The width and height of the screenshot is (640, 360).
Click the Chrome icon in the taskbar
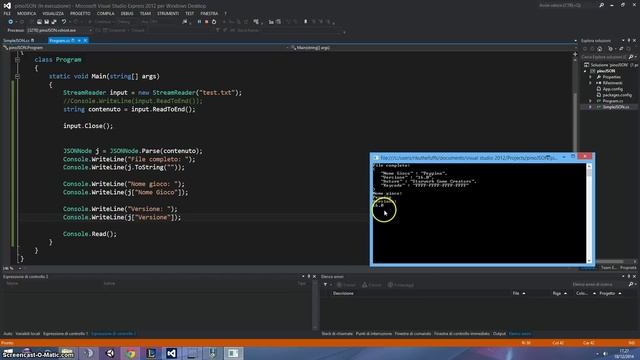[x=131, y=353]
